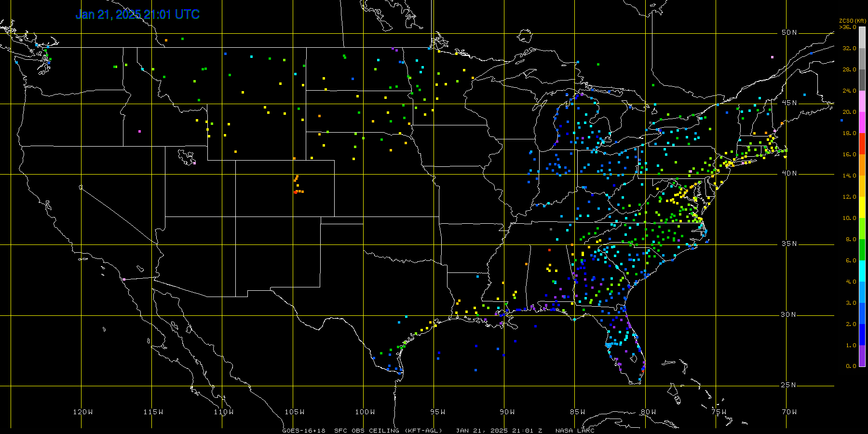Click the gold 12.0–14.0 legend block
868x434 pixels.
tap(862, 186)
